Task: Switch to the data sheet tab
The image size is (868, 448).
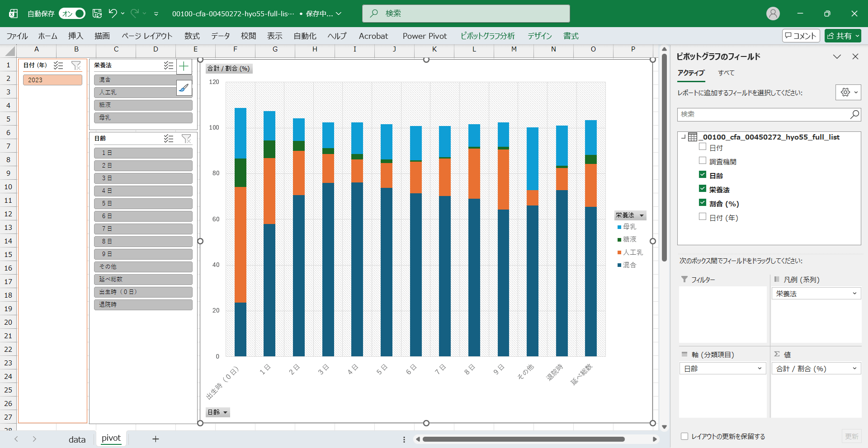Action: [x=77, y=439]
